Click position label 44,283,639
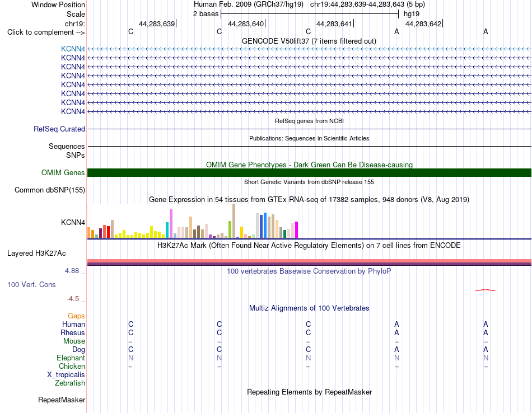532x413 pixels. tap(157, 24)
